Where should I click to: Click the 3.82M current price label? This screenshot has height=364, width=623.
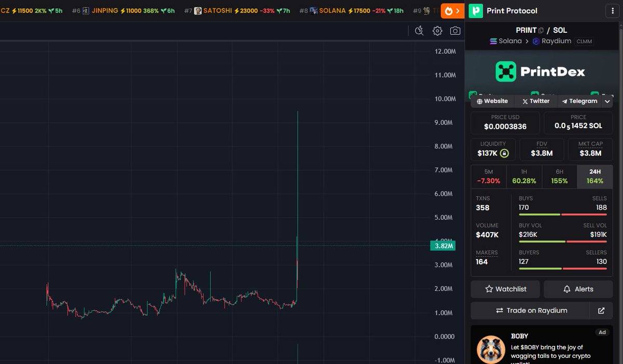click(442, 246)
